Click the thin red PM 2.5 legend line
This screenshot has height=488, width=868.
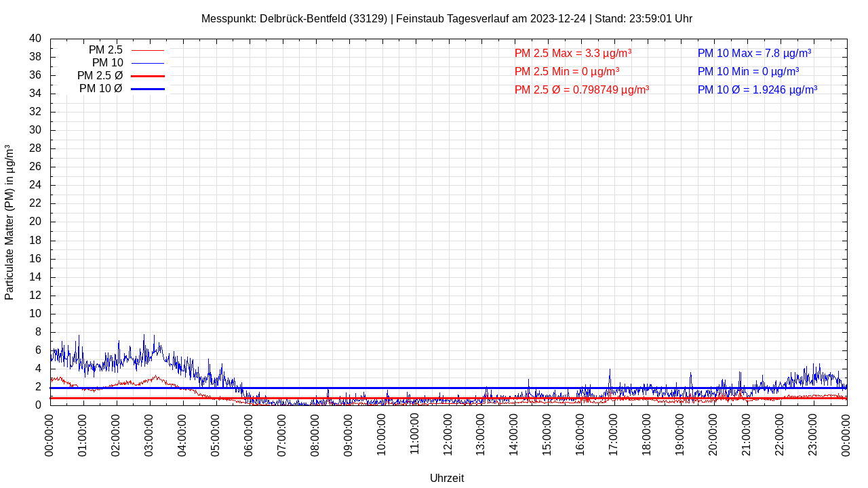[x=148, y=50]
